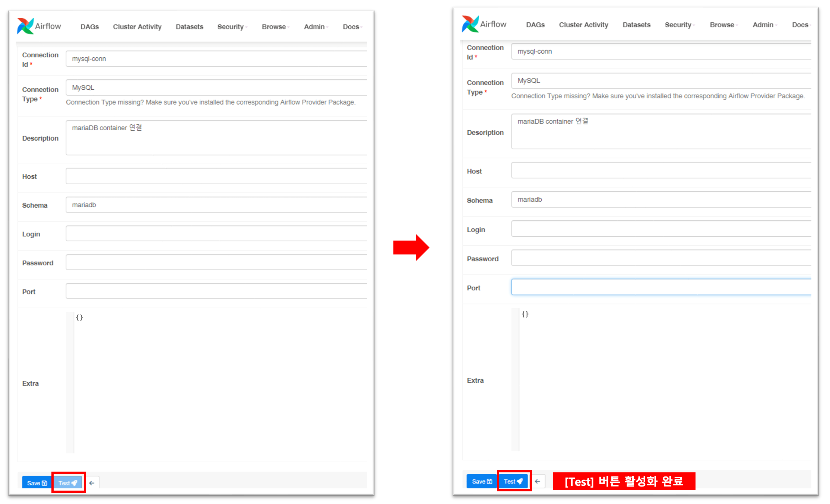Open the Admin dropdown in right navbar

click(764, 25)
